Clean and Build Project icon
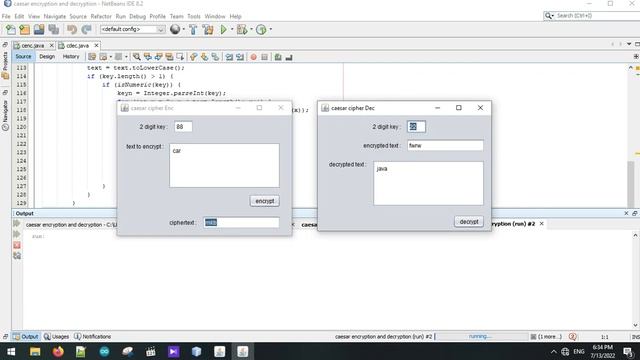The image size is (640, 360). point(208,29)
